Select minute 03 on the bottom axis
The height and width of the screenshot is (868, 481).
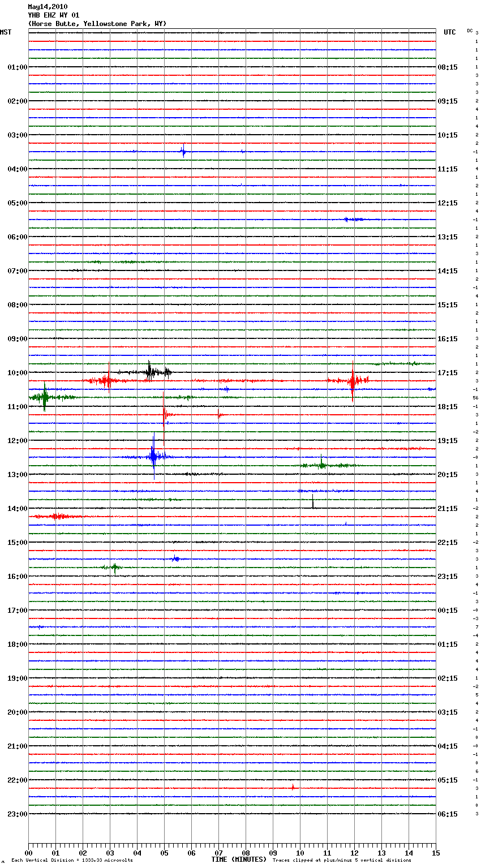pos(110,853)
